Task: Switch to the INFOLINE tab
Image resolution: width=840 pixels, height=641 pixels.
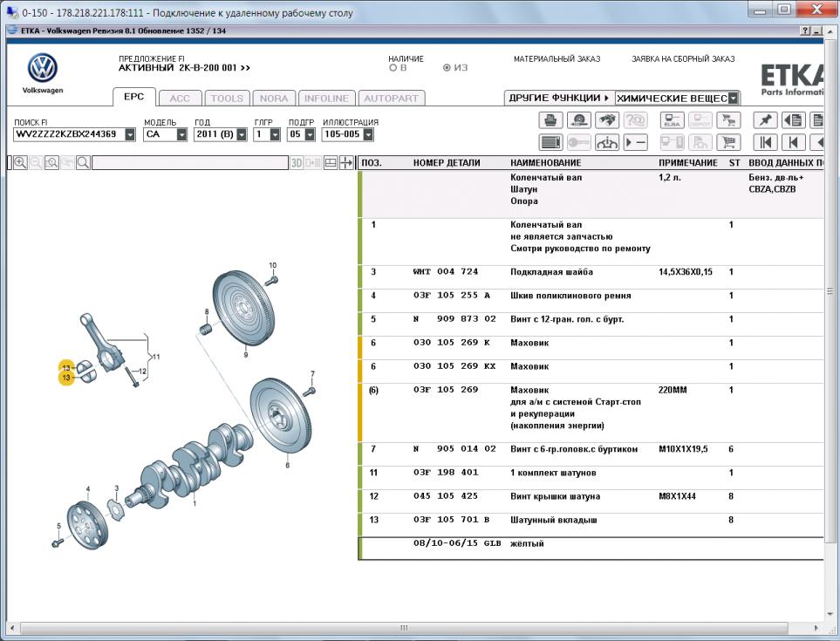Action: [x=326, y=99]
